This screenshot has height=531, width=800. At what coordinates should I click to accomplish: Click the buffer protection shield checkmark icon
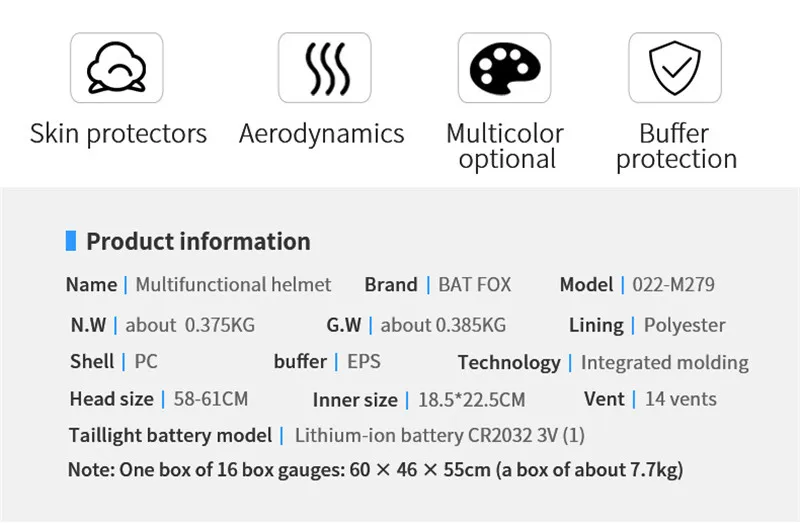[x=675, y=69]
